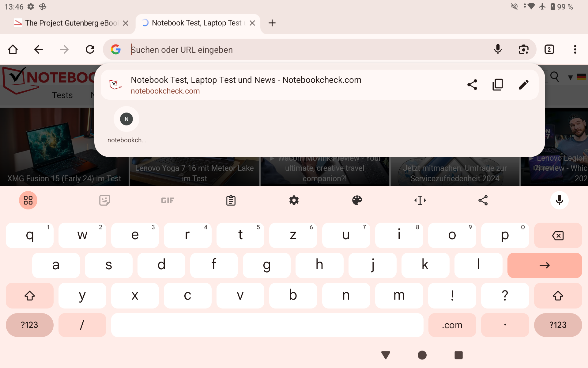Screen dimensions: 588x368
Task: Open a new tab with plus button
Action: point(272,23)
